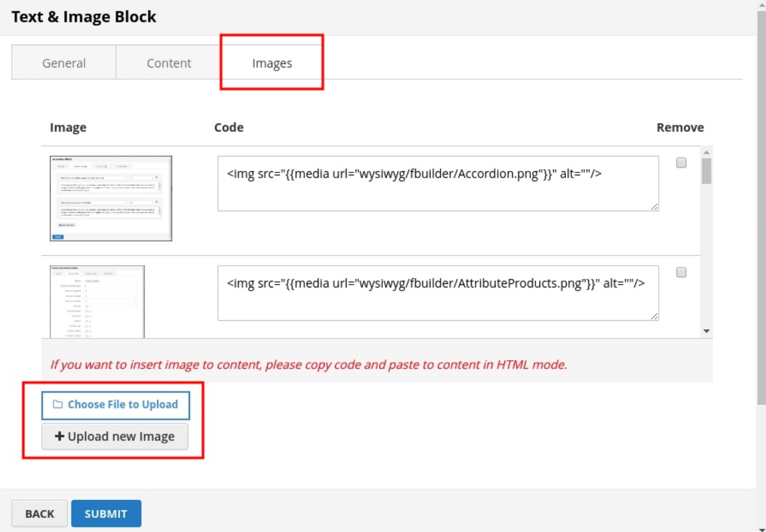The height and width of the screenshot is (532, 766).
Task: Click the Accordion block image thumbnail
Action: [x=111, y=199]
